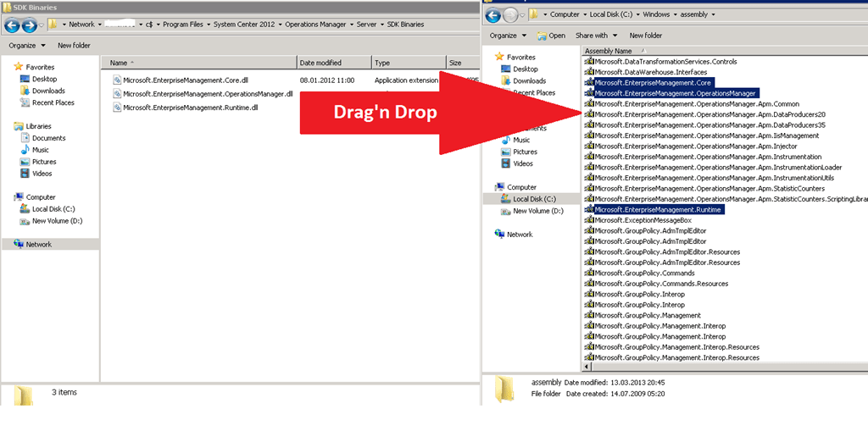
Task: Click Program Files breadcrumb segment
Action: point(183,25)
